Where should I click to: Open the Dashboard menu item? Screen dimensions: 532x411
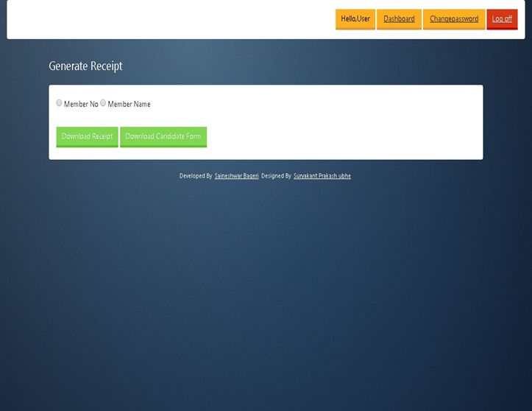[399, 19]
